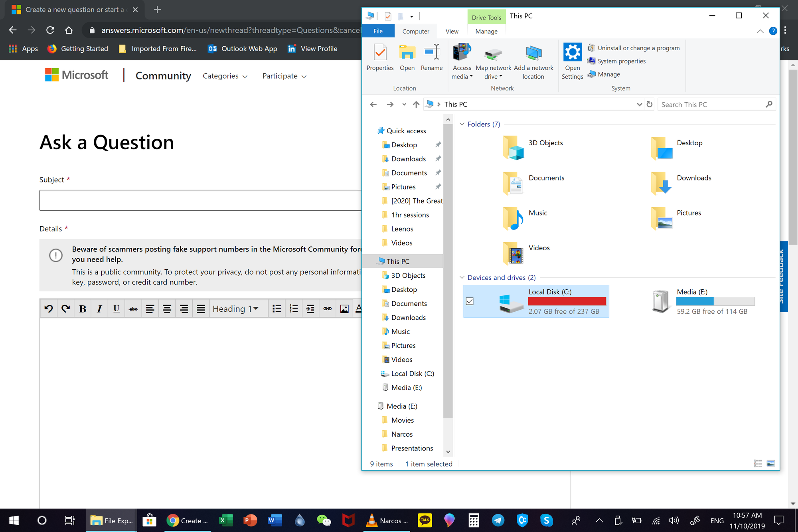The width and height of the screenshot is (798, 532).
Task: Click the Local Disk (C:) red usage bar
Action: (567, 301)
